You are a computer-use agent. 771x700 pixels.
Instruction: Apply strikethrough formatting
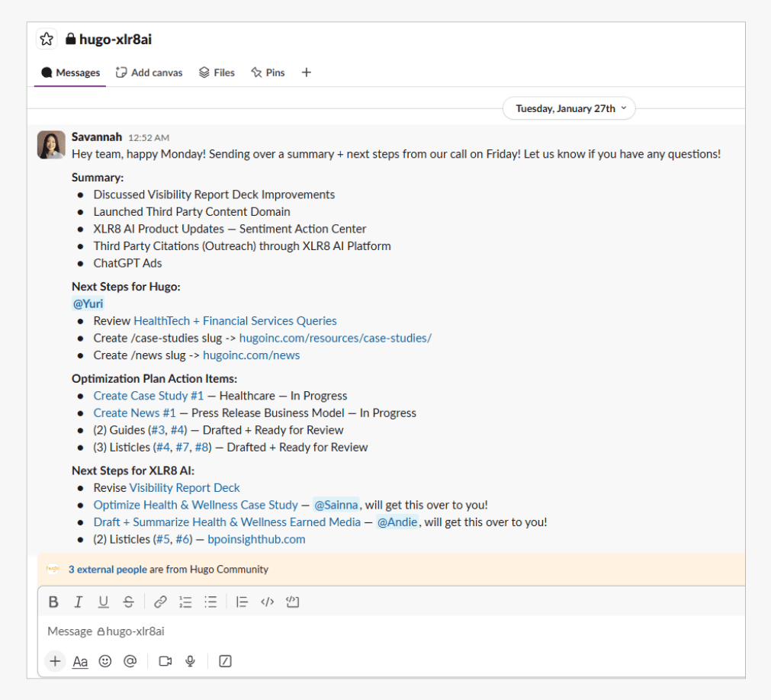tap(128, 602)
